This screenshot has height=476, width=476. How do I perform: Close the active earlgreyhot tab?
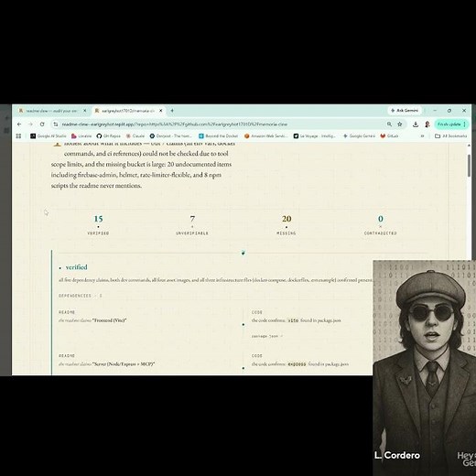click(x=161, y=111)
